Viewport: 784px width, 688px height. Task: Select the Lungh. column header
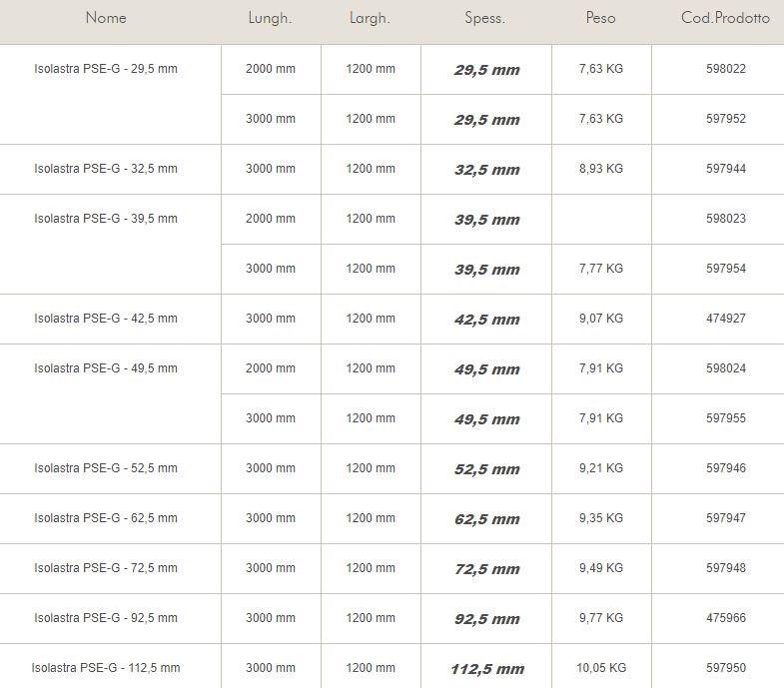(x=270, y=18)
